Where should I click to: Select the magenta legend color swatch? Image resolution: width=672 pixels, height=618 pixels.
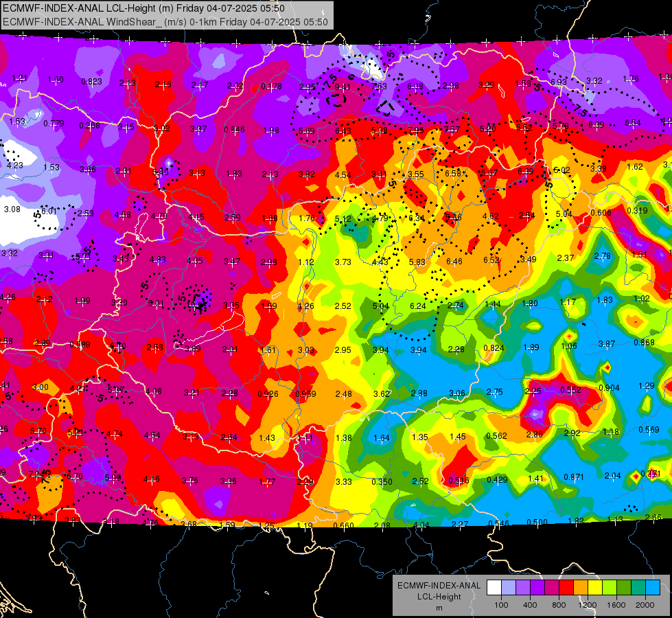(552, 587)
